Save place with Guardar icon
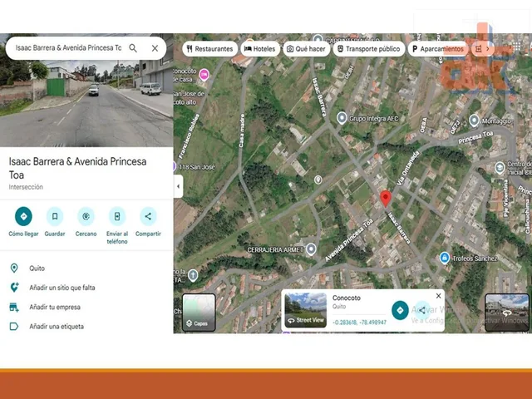Viewport: 532px width, 399px height. click(55, 216)
